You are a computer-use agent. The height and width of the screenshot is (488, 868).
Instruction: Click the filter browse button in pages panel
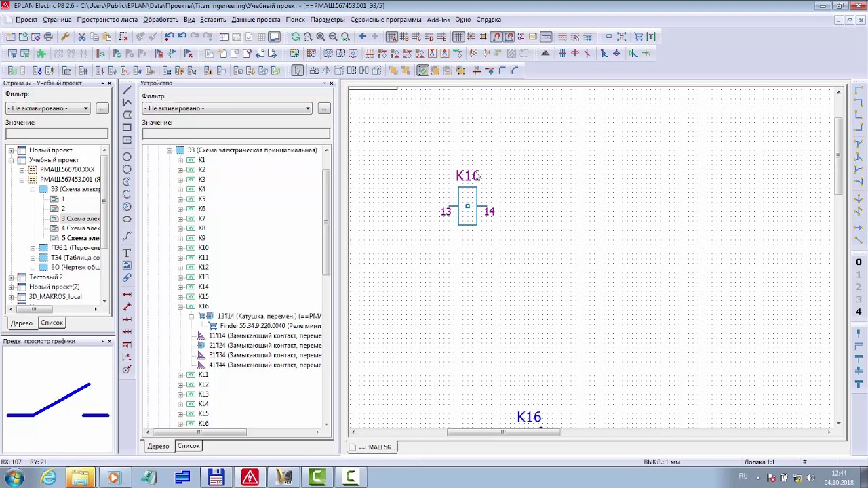(x=102, y=108)
